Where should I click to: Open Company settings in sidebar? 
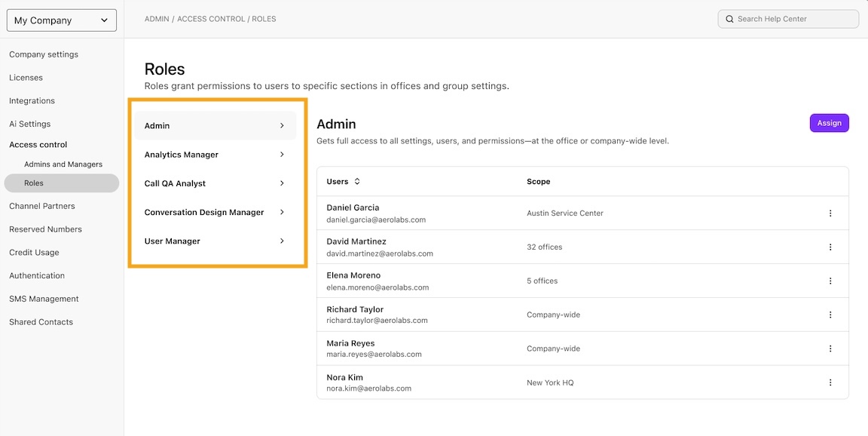point(44,54)
